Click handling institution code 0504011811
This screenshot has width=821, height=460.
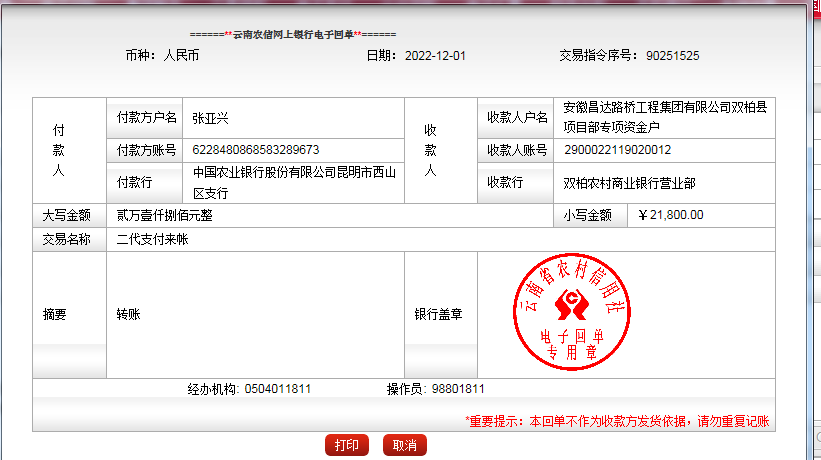pos(277,389)
